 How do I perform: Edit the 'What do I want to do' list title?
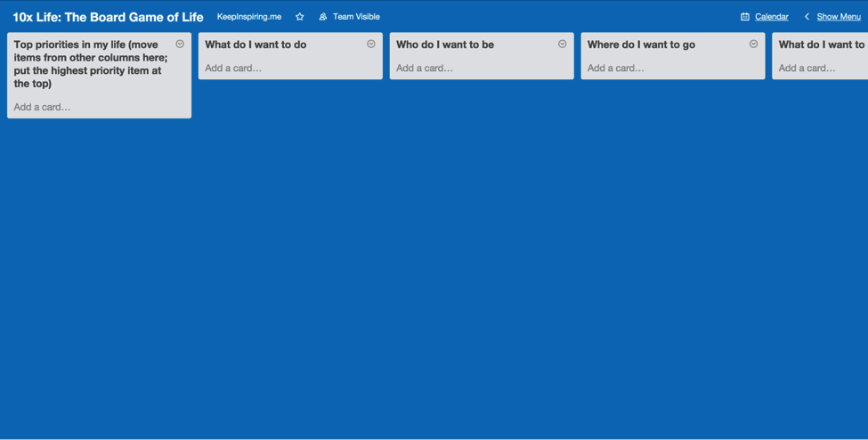click(x=256, y=45)
